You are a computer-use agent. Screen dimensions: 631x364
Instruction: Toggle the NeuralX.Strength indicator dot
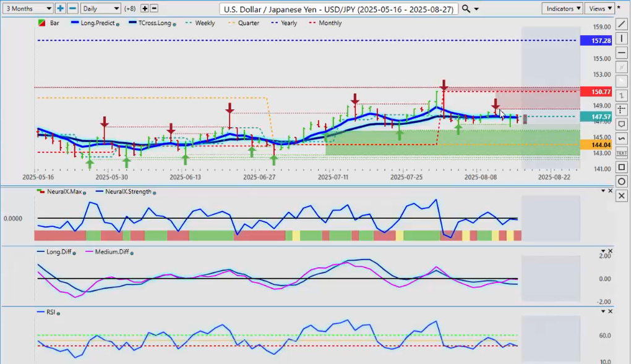click(x=153, y=192)
